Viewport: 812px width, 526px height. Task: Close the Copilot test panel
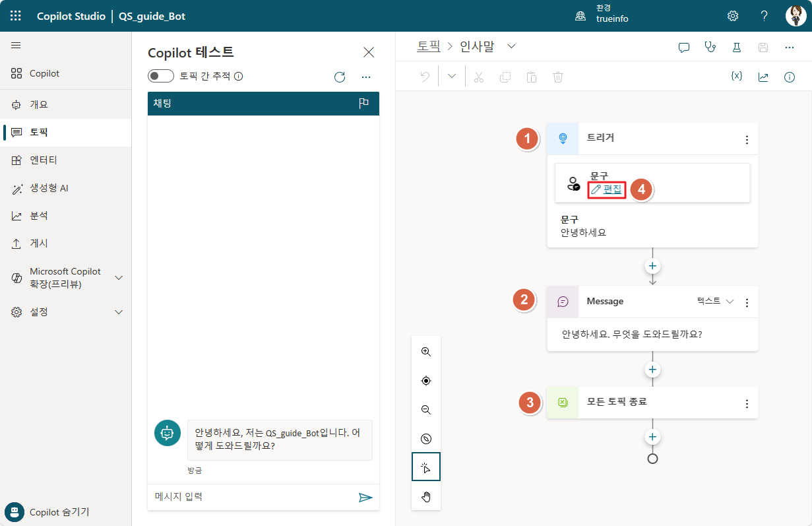pyautogui.click(x=369, y=52)
